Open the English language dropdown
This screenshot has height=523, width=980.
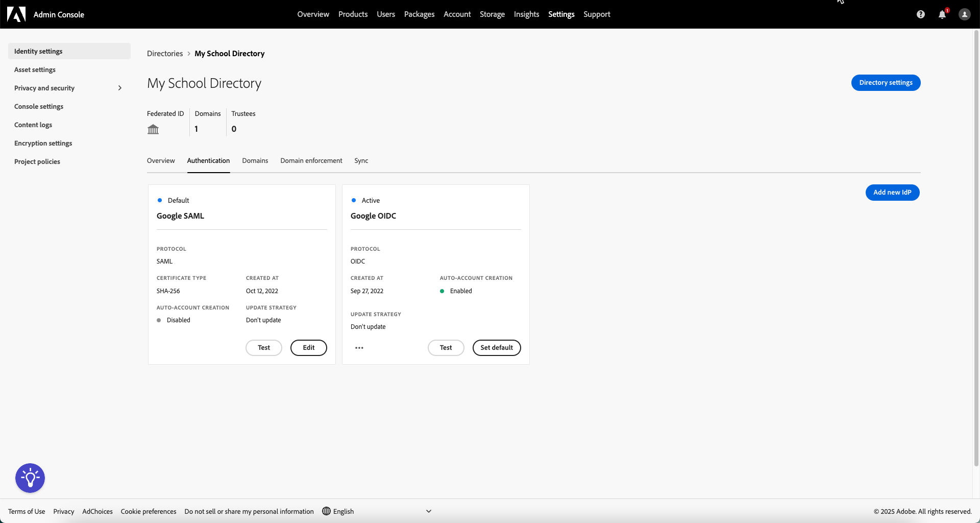[x=377, y=511]
